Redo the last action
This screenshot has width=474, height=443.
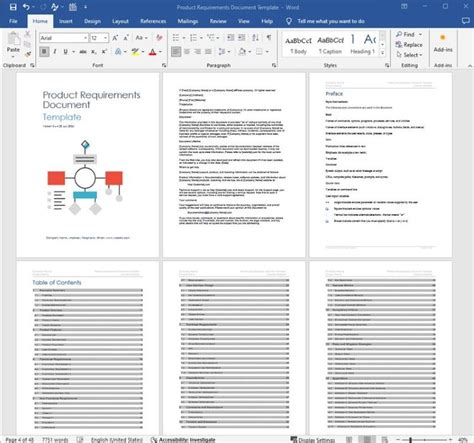(43, 7)
